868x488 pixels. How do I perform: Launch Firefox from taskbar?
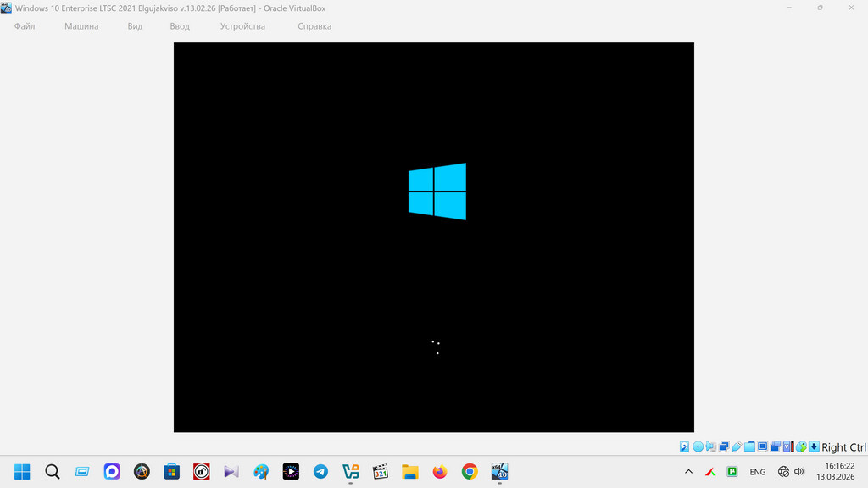pyautogui.click(x=440, y=471)
